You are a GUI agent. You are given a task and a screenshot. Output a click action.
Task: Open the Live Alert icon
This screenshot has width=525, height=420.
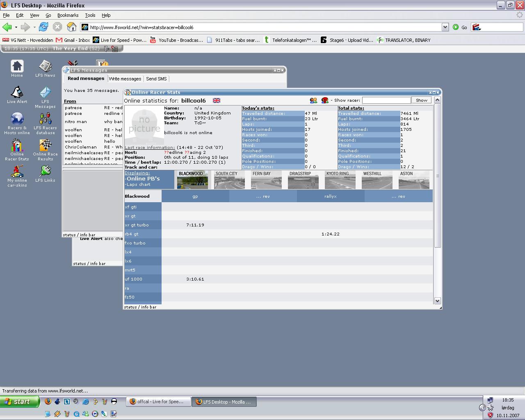pyautogui.click(x=17, y=95)
